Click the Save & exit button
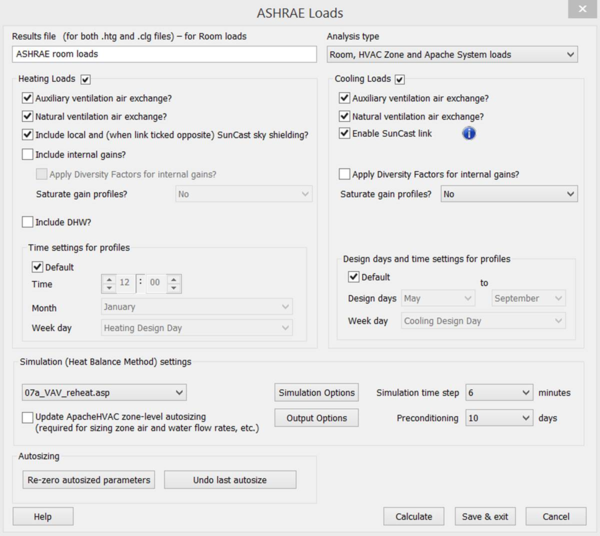 [x=484, y=516]
